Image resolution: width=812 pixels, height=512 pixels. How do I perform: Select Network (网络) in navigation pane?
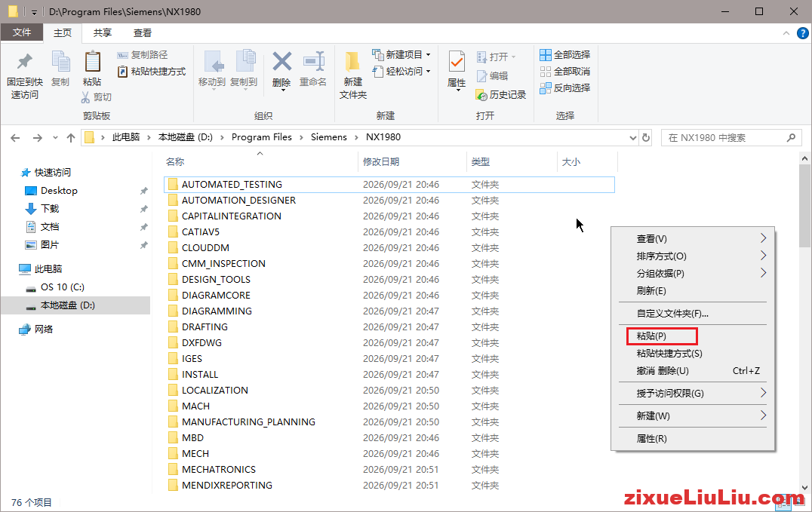pos(44,330)
